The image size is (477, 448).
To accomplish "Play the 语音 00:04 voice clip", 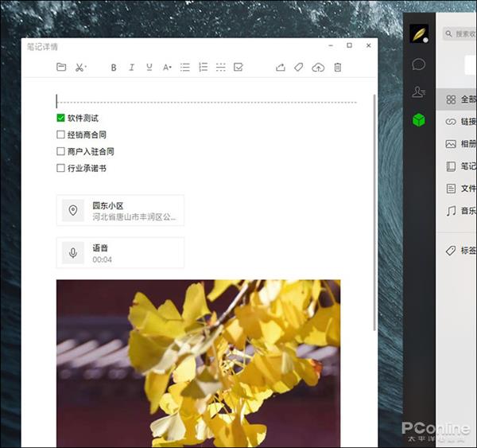I will tap(120, 253).
